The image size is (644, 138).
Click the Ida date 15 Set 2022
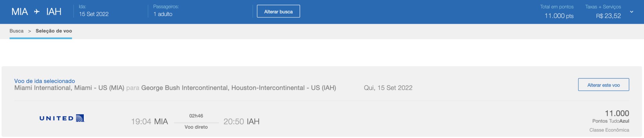(94, 14)
